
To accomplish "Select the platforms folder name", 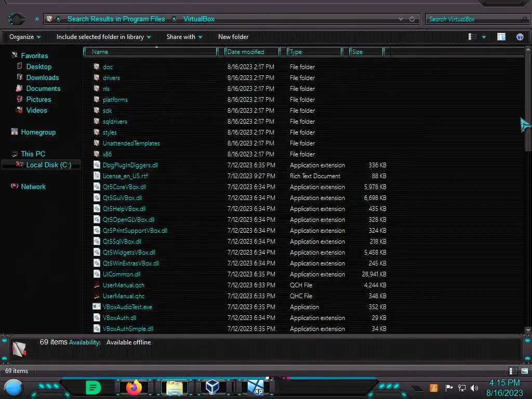I will 115,99.
